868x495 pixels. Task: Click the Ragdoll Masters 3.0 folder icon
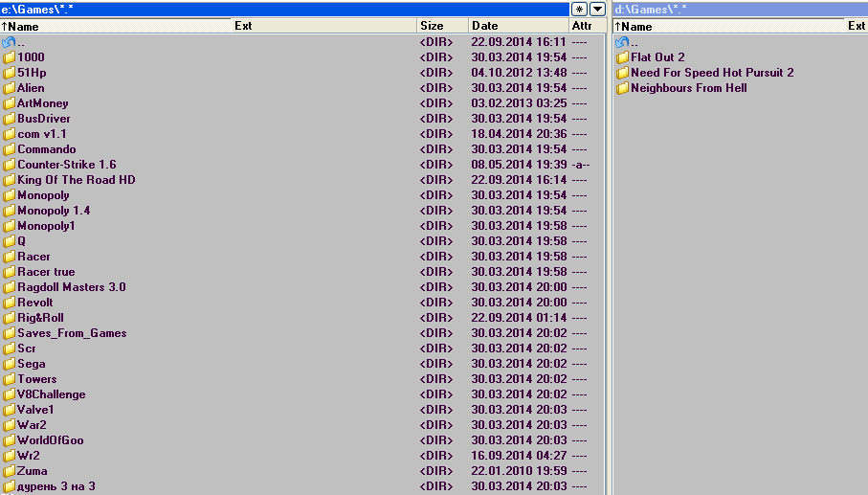(x=9, y=287)
